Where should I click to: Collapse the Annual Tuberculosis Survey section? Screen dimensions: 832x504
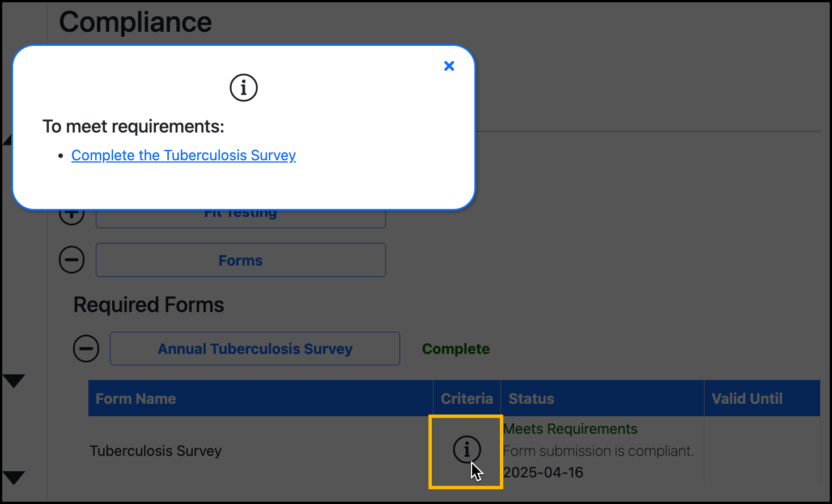[86, 348]
